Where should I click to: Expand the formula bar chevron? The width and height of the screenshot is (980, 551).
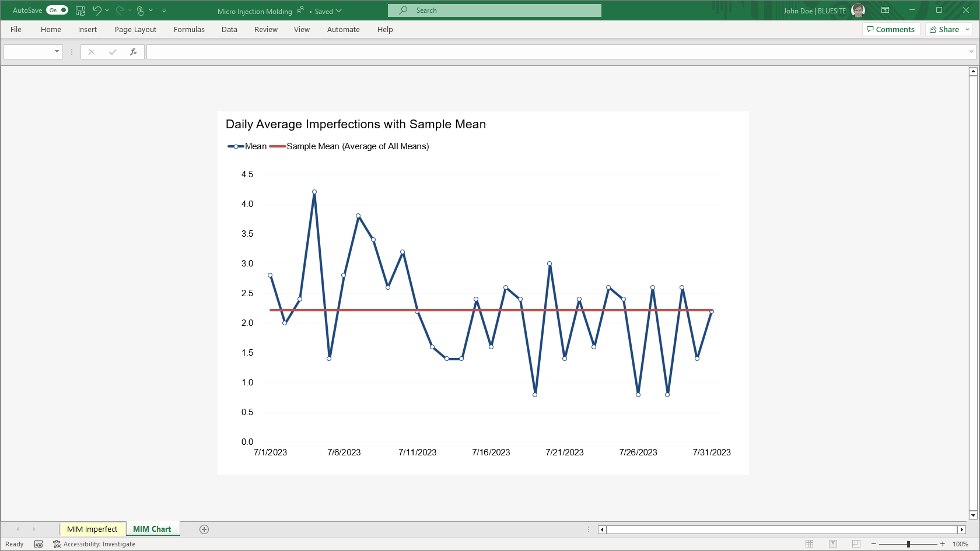[971, 52]
